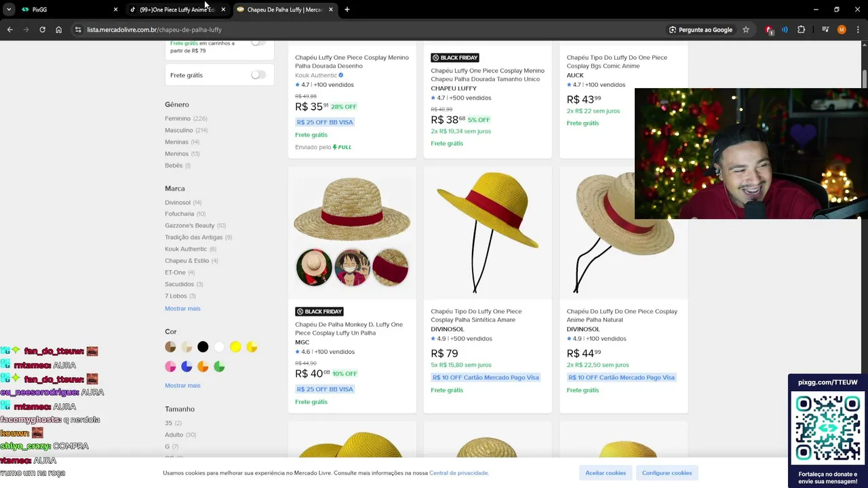Reload the page with the refresh icon
This screenshot has height=488, width=868.
[x=42, y=30]
